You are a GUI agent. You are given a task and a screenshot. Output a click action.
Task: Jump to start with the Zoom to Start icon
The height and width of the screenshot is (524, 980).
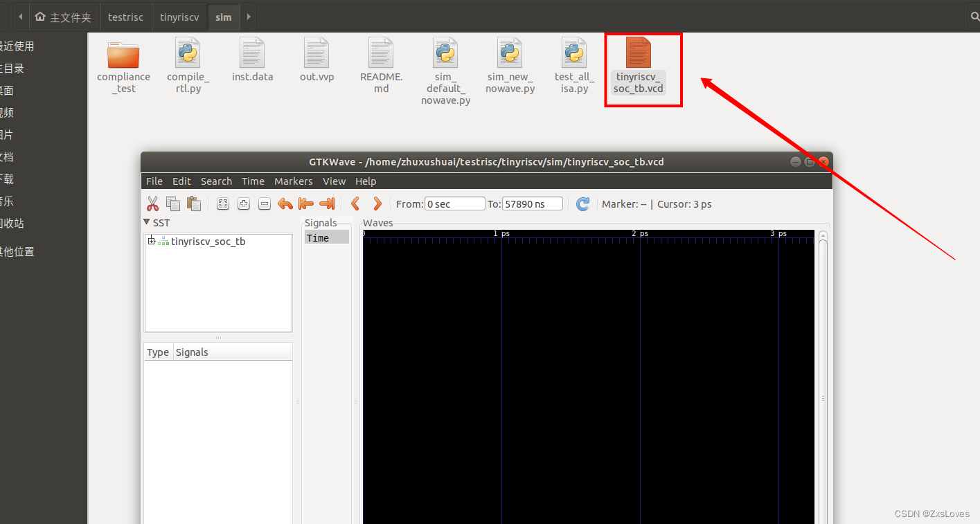click(x=306, y=204)
